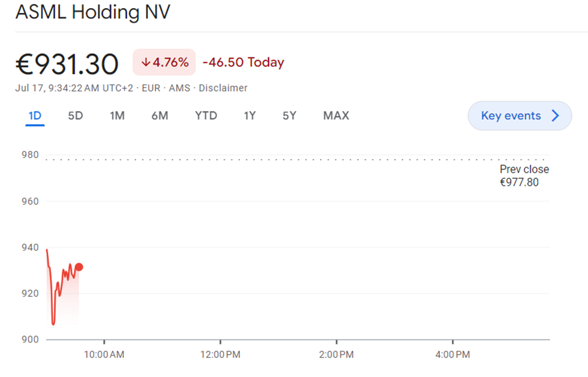This screenshot has width=588, height=377.
Task: Choose the 1Y range tab
Action: (x=250, y=116)
